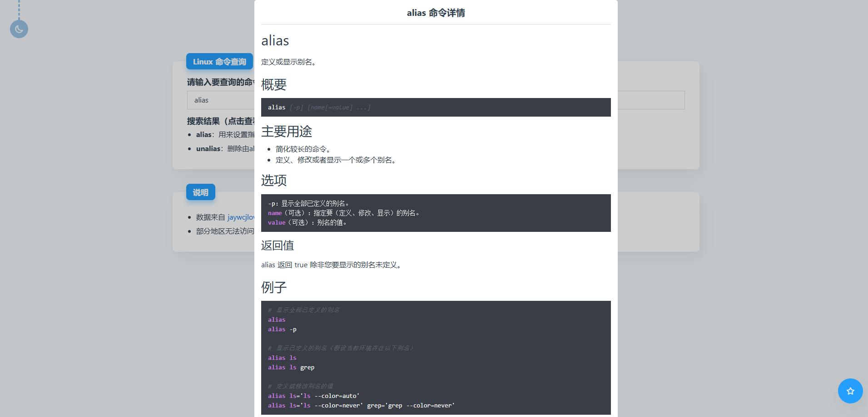Toggle dark mode with the moon icon

pos(19,29)
